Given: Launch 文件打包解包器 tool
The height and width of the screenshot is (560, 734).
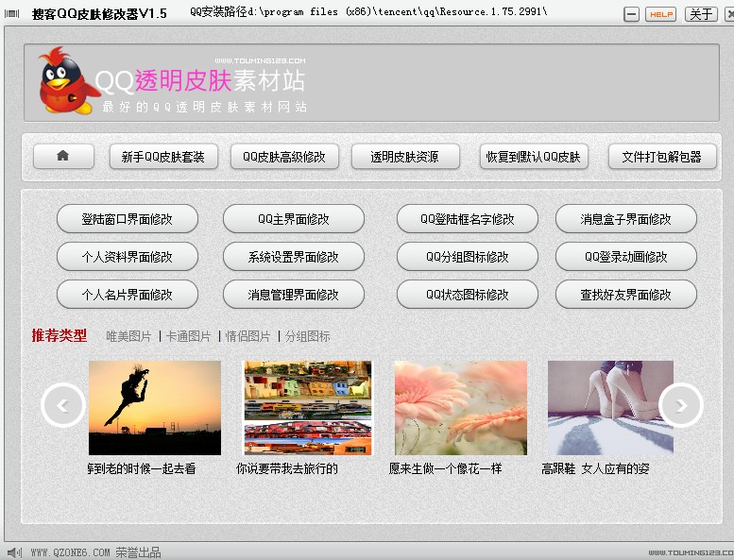Looking at the screenshot, I should point(661,157).
